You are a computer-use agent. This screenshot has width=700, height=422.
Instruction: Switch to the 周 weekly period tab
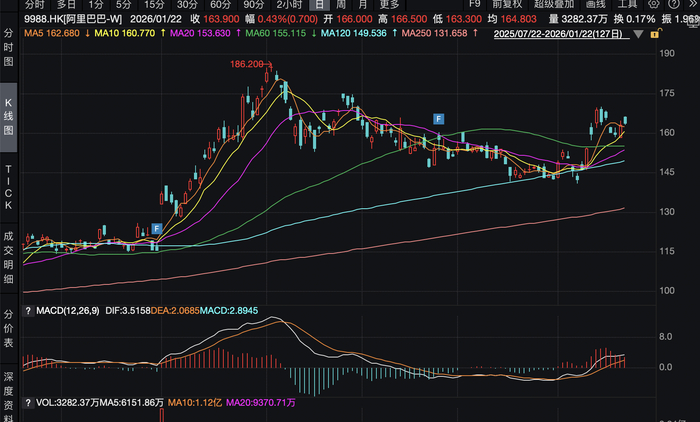click(x=341, y=4)
